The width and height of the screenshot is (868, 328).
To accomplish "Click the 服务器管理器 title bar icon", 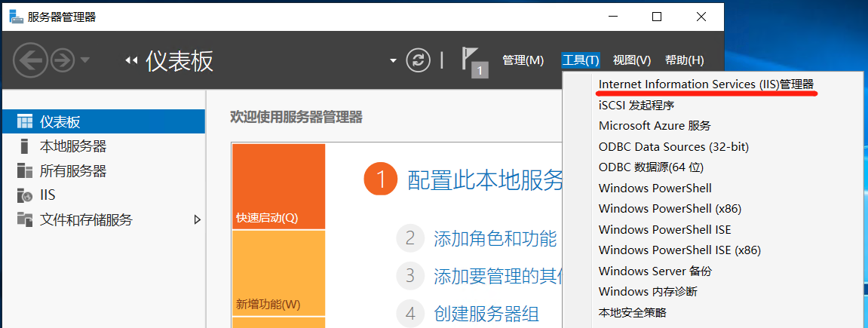I will (16, 17).
